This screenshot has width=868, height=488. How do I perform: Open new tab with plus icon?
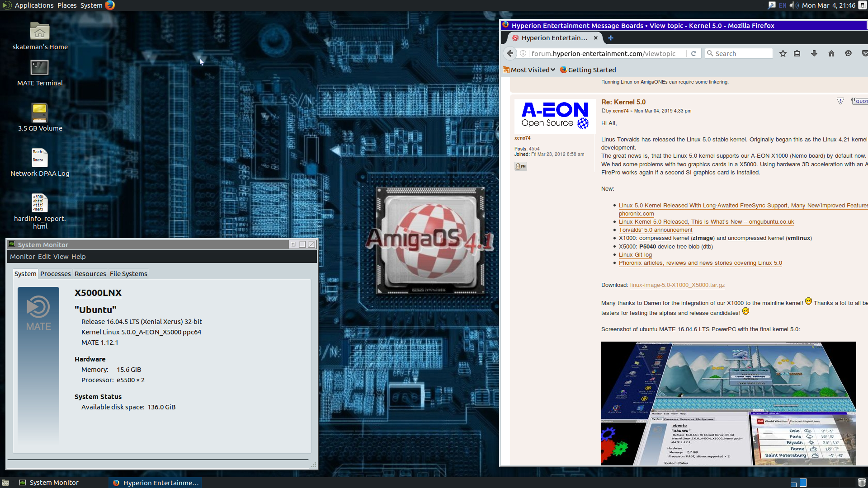[x=611, y=38]
